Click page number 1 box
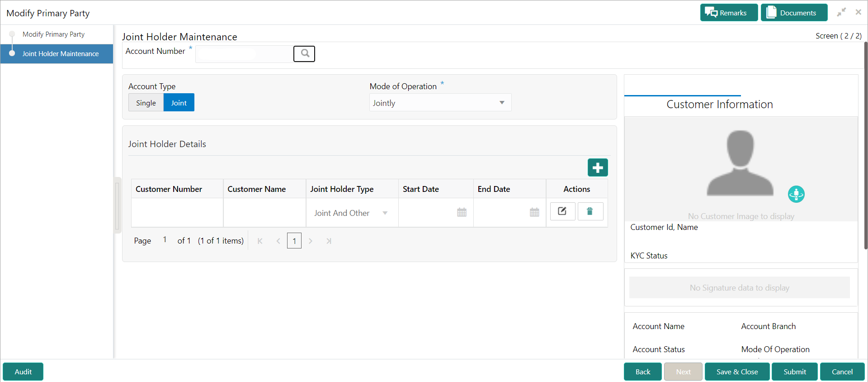This screenshot has width=868, height=382. point(294,241)
